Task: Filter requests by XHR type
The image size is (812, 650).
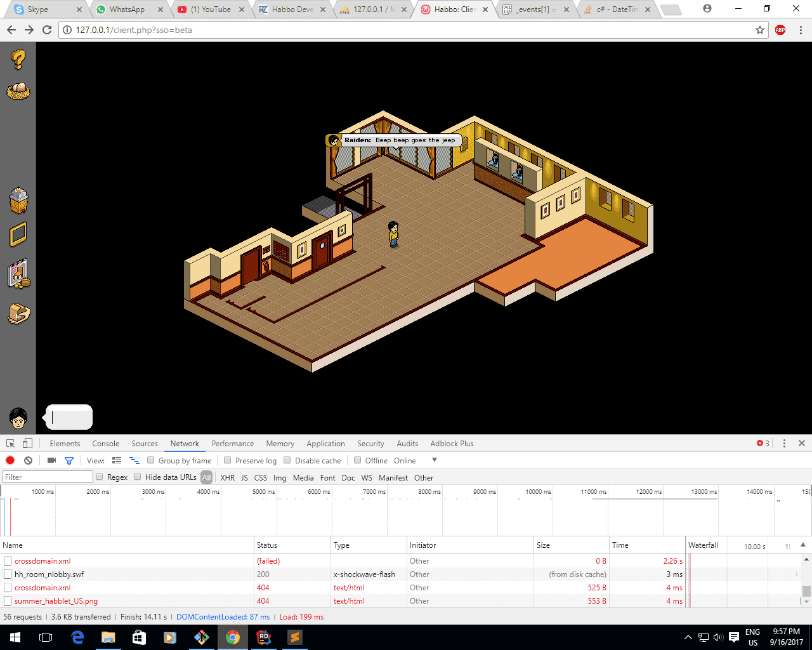Action: (x=228, y=477)
